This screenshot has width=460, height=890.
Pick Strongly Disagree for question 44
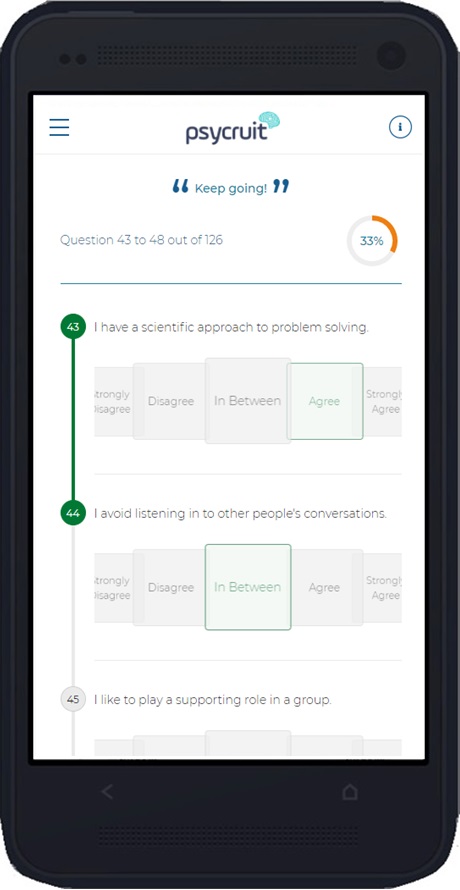[114, 587]
